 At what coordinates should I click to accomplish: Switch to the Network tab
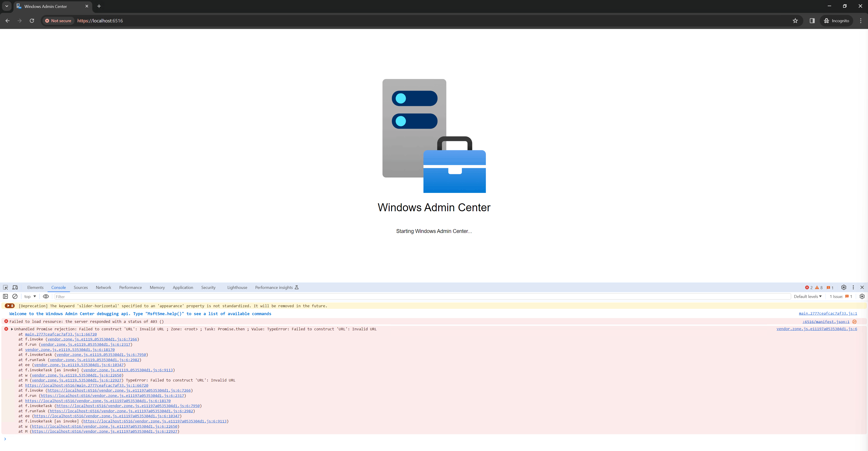pyautogui.click(x=103, y=287)
